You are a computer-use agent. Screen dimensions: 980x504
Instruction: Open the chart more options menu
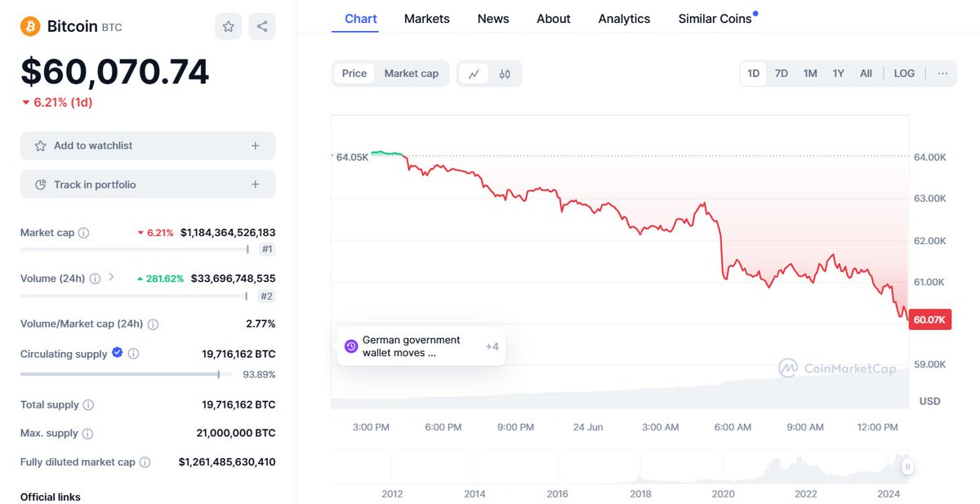[943, 74]
